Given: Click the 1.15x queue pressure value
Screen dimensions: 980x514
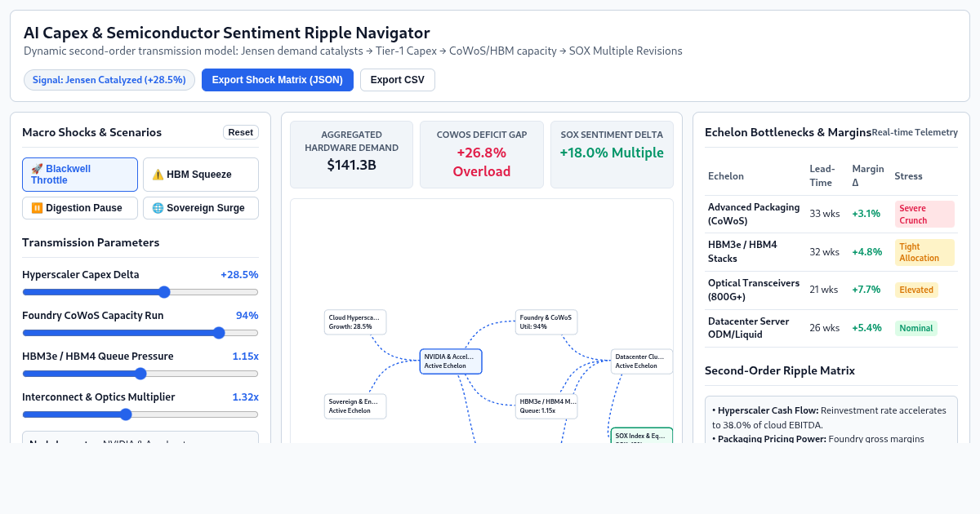Looking at the screenshot, I should click(245, 357).
